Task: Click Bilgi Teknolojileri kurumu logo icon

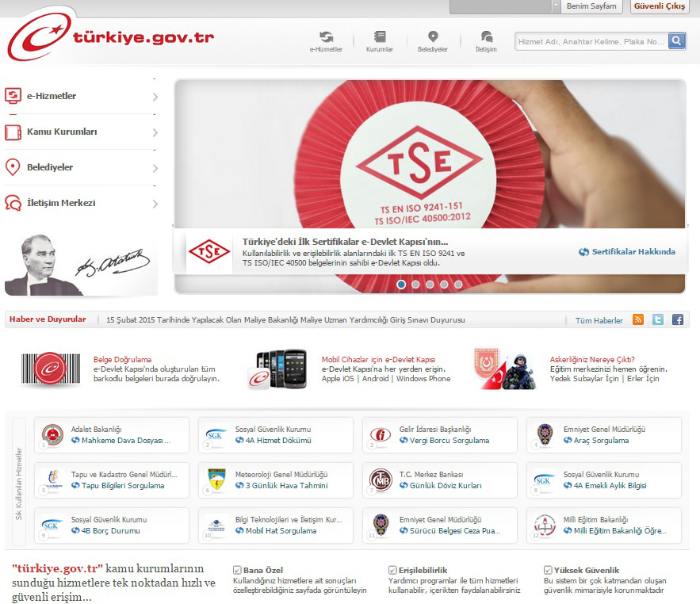Action: tap(216, 525)
